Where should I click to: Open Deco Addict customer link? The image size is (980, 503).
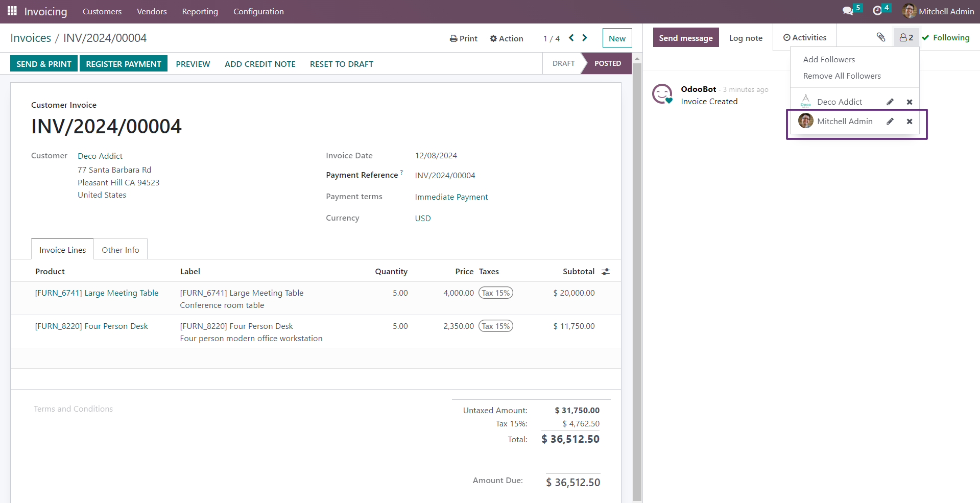100,156
